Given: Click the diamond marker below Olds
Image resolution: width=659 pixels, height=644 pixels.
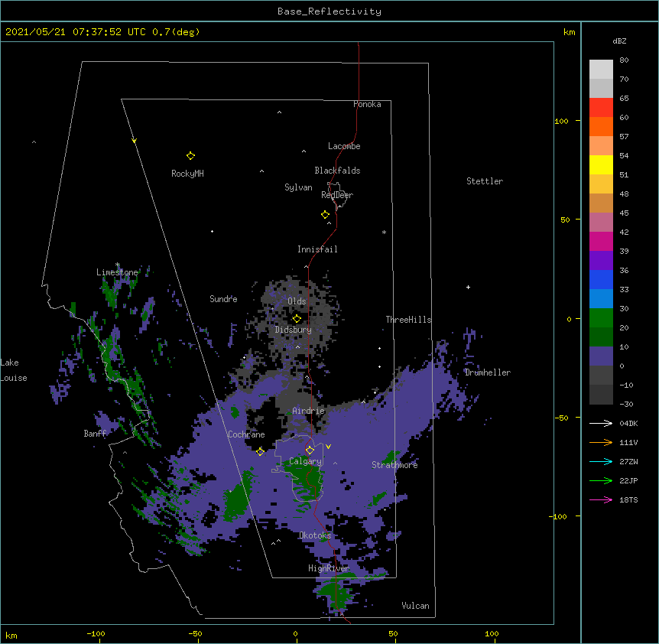Looking at the screenshot, I should pos(297,319).
